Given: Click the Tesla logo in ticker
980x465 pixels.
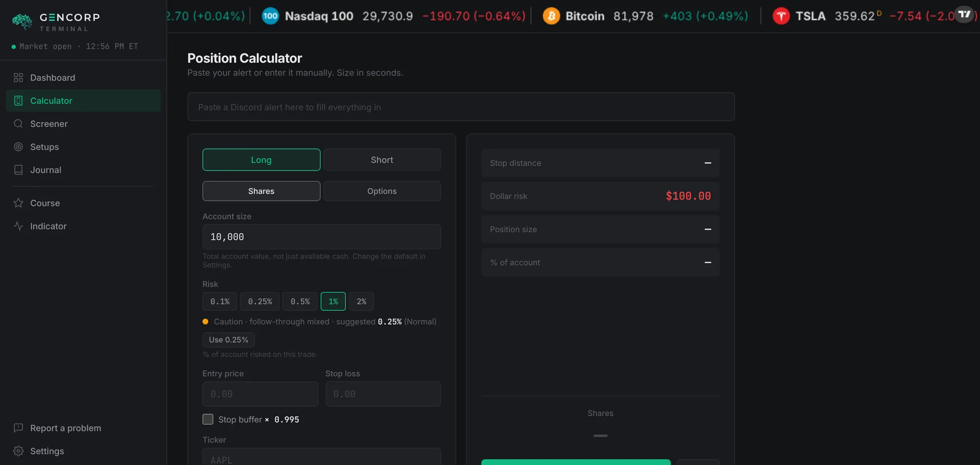Looking at the screenshot, I should coord(781,16).
